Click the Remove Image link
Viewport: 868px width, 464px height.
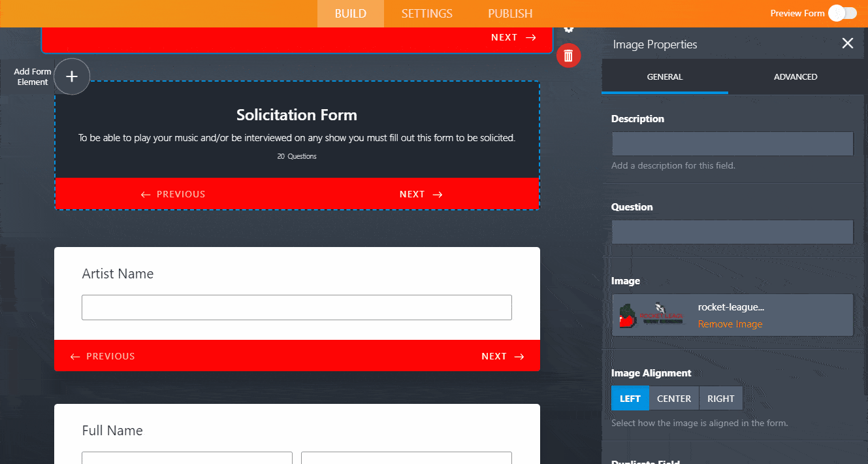tap(730, 324)
